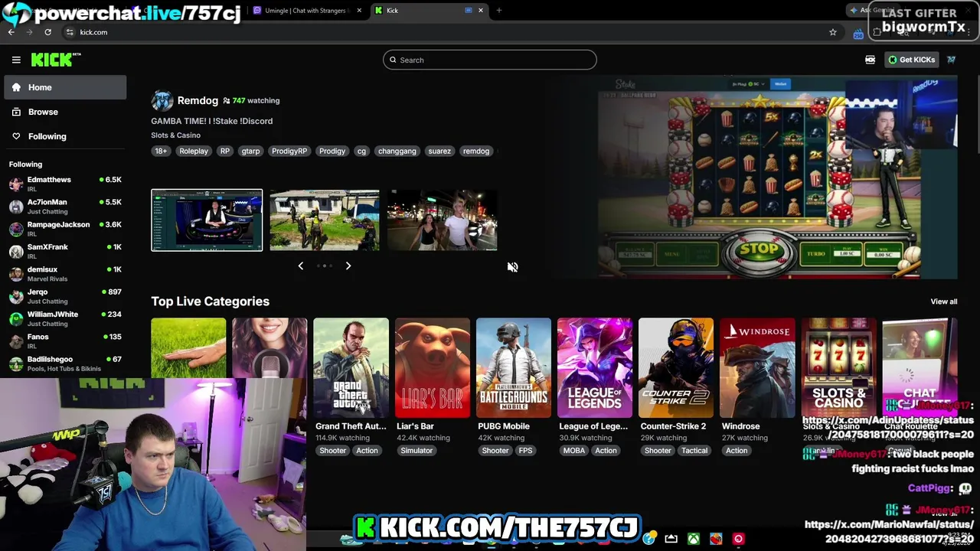Select the 18+ tag
This screenshot has width=980, height=551.
tap(161, 151)
